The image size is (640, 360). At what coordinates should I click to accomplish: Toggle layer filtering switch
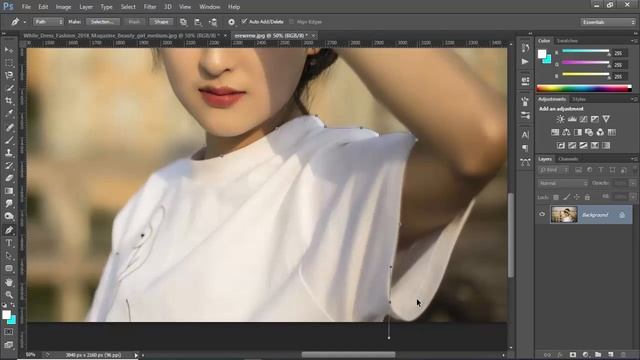635,170
